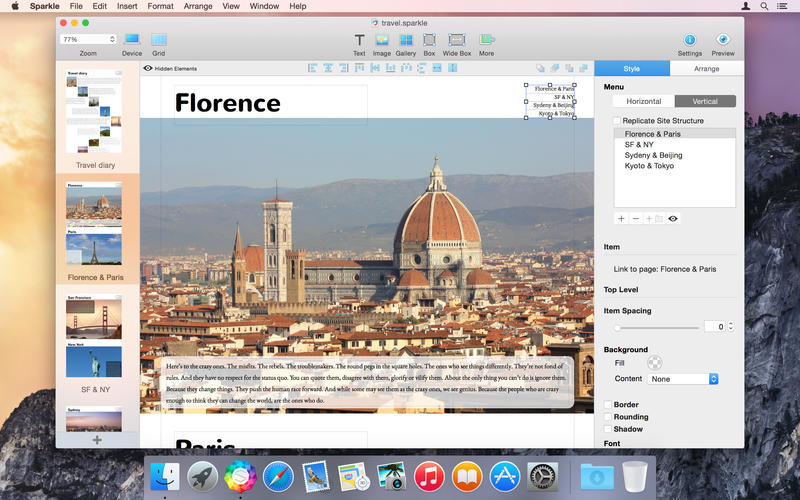The height and width of the screenshot is (500, 800).
Task: Toggle the Grid overlay
Action: click(159, 40)
